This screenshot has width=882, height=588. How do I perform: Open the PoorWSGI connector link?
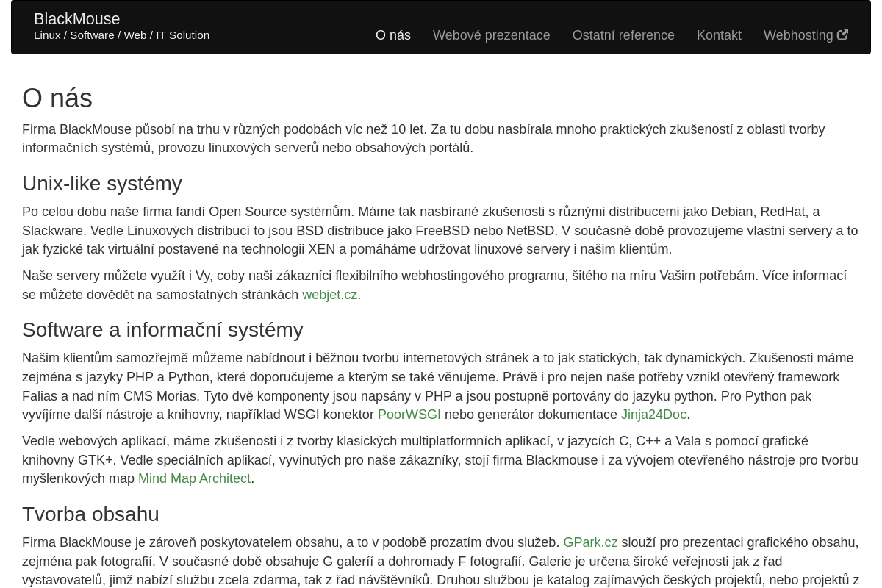coord(409,415)
